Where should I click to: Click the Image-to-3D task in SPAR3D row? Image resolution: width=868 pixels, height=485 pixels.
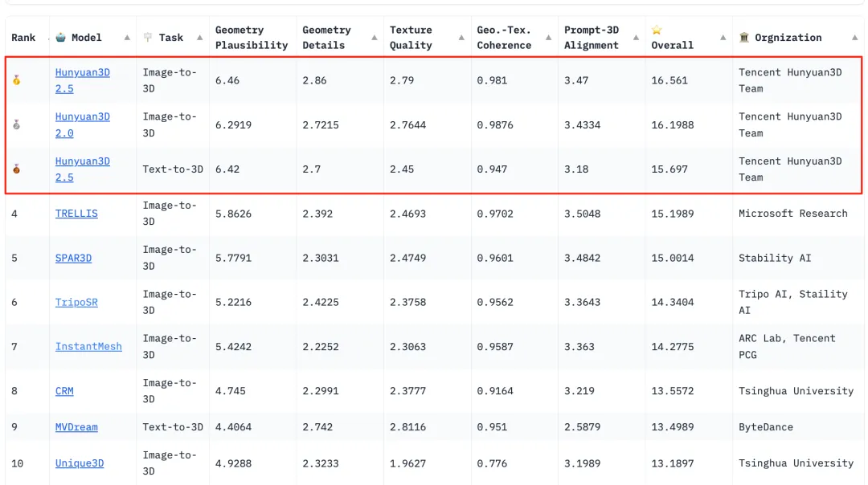[x=170, y=258]
